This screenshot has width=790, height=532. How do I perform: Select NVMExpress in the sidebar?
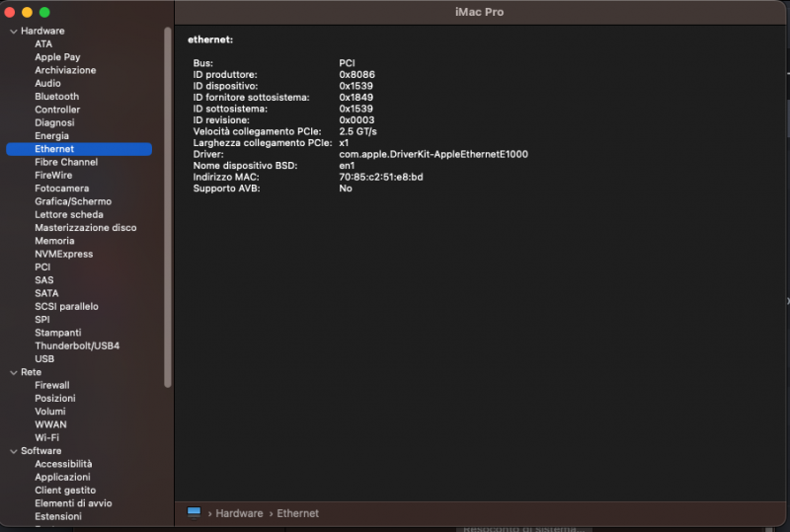tap(64, 254)
